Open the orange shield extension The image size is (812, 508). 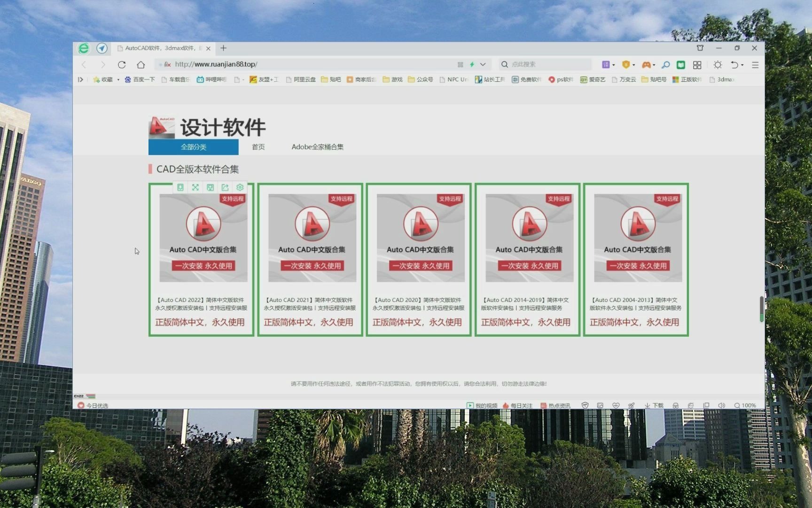point(626,64)
